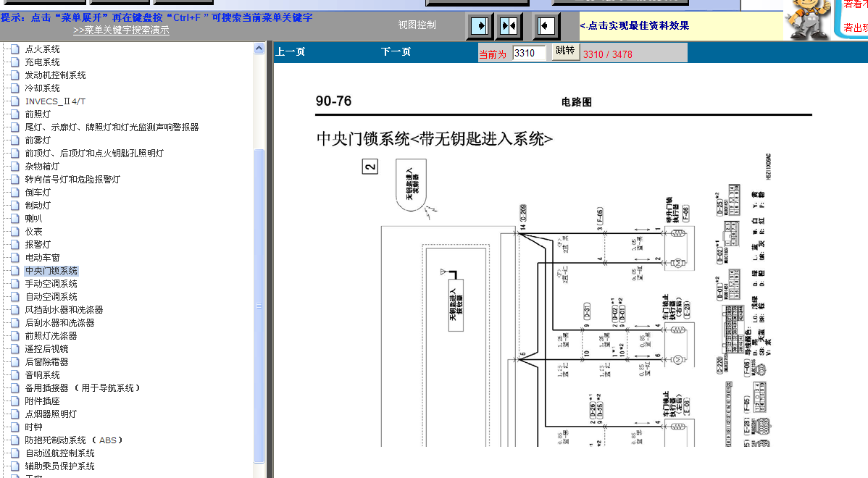This screenshot has width=868, height=478.
Task: Select 电动车窗 in the tree
Action: (42, 258)
